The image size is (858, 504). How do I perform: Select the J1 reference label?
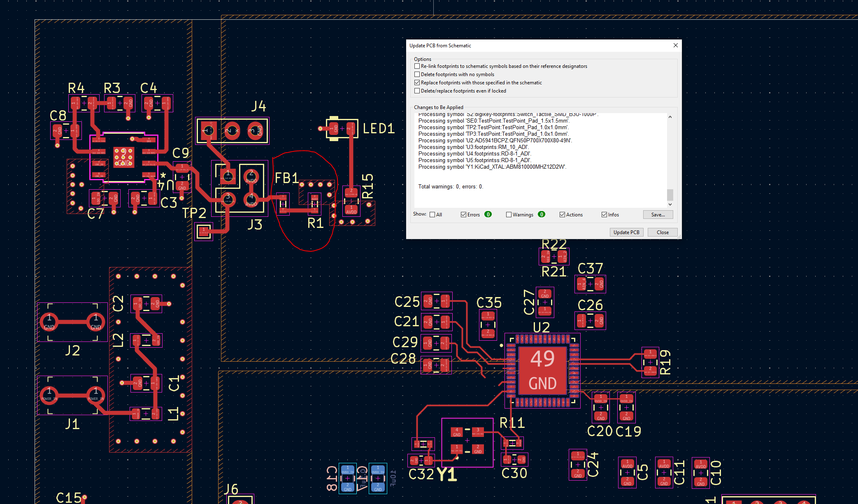click(x=72, y=424)
